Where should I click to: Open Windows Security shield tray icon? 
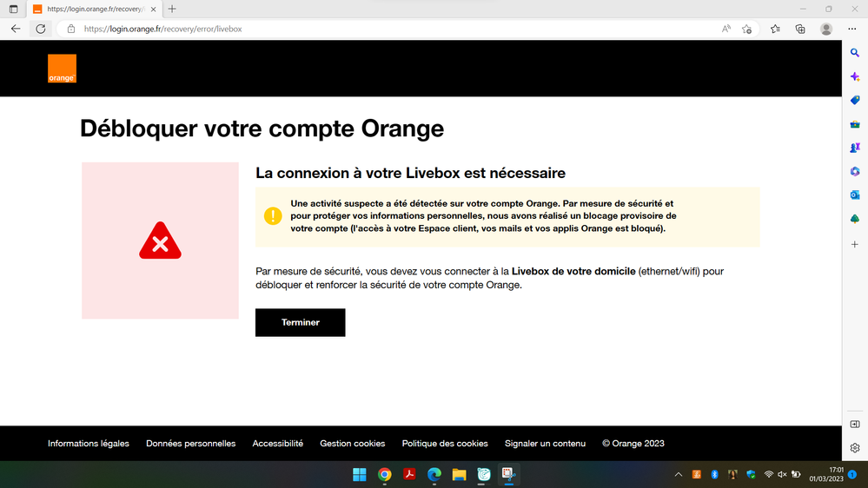pyautogui.click(x=751, y=474)
